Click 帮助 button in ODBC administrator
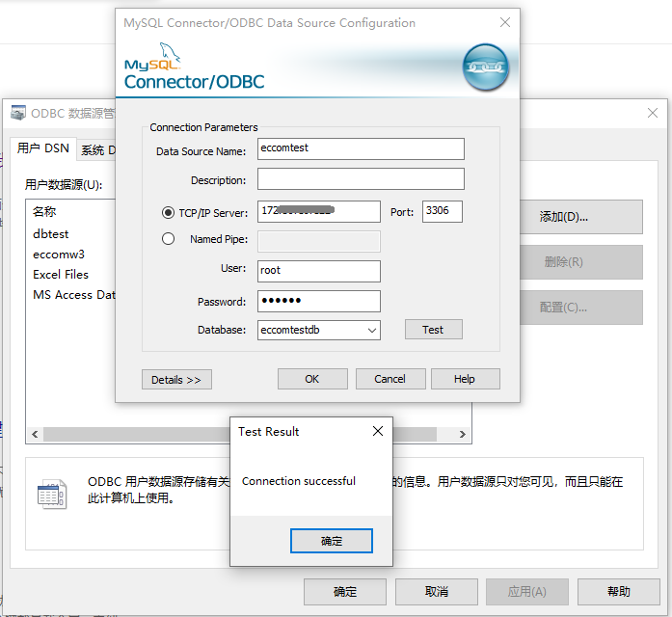 [x=618, y=592]
